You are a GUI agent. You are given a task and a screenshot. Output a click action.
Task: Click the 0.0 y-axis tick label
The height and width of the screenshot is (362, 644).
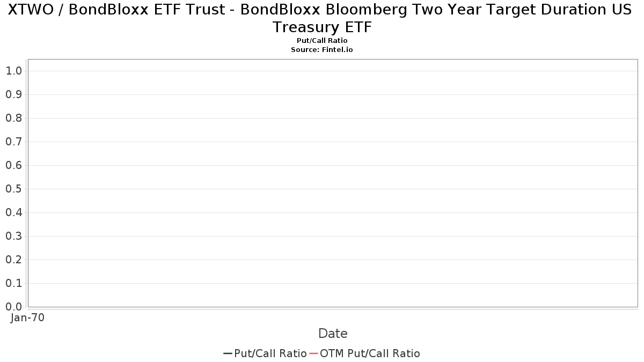click(x=13, y=307)
